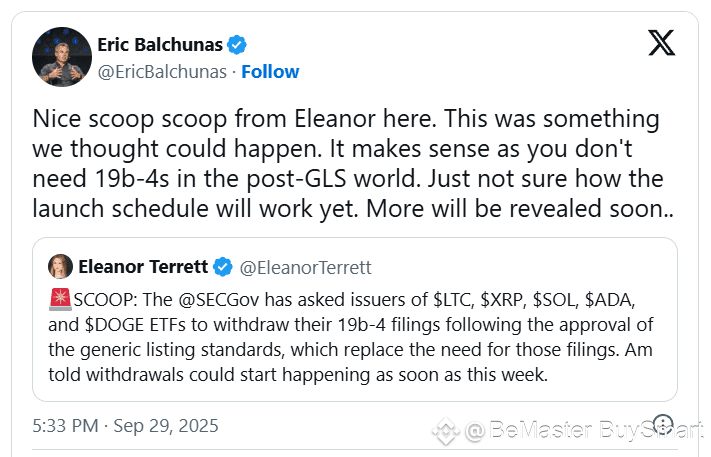Follow Eric Balchunas
The width and height of the screenshot is (711, 457).
click(270, 72)
